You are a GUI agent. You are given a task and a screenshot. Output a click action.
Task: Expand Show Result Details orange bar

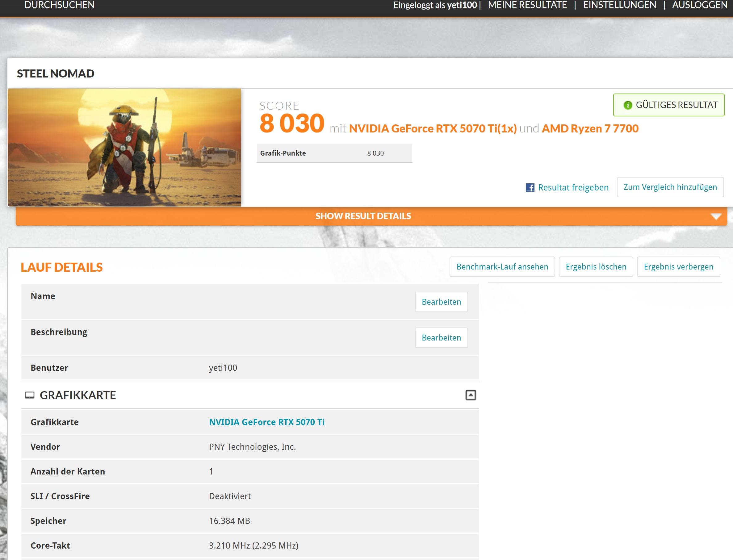coord(363,216)
